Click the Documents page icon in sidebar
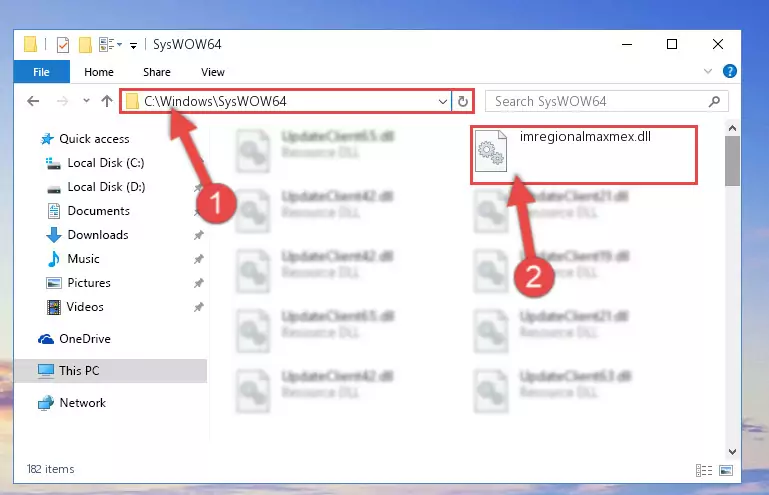Image resolution: width=769 pixels, height=495 pixels. click(x=54, y=211)
